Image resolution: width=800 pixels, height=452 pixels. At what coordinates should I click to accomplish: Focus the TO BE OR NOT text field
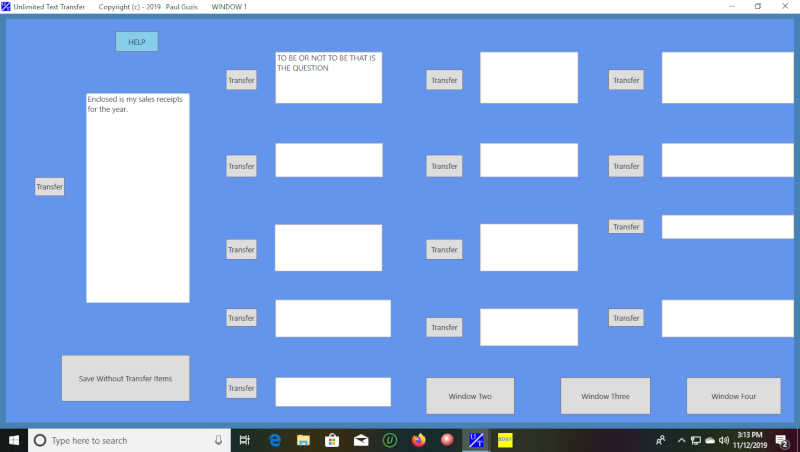328,78
